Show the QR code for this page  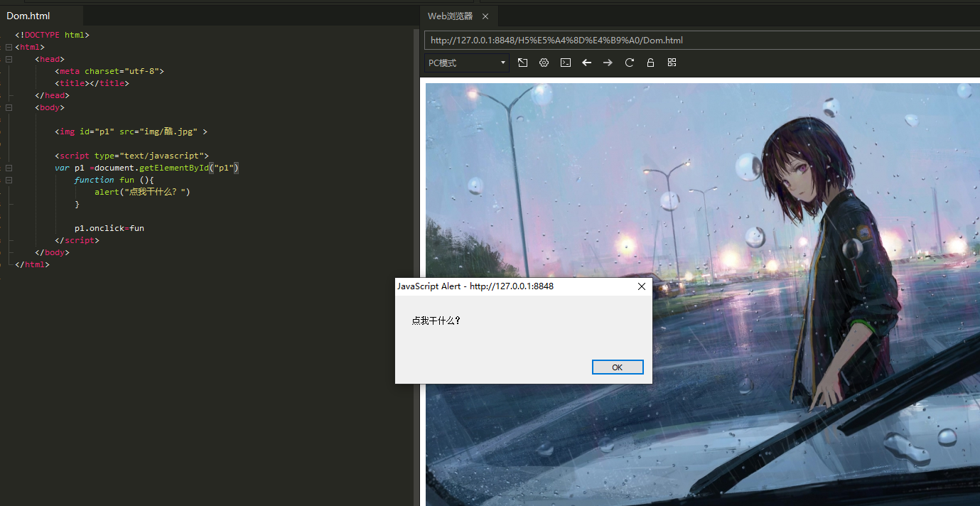672,63
